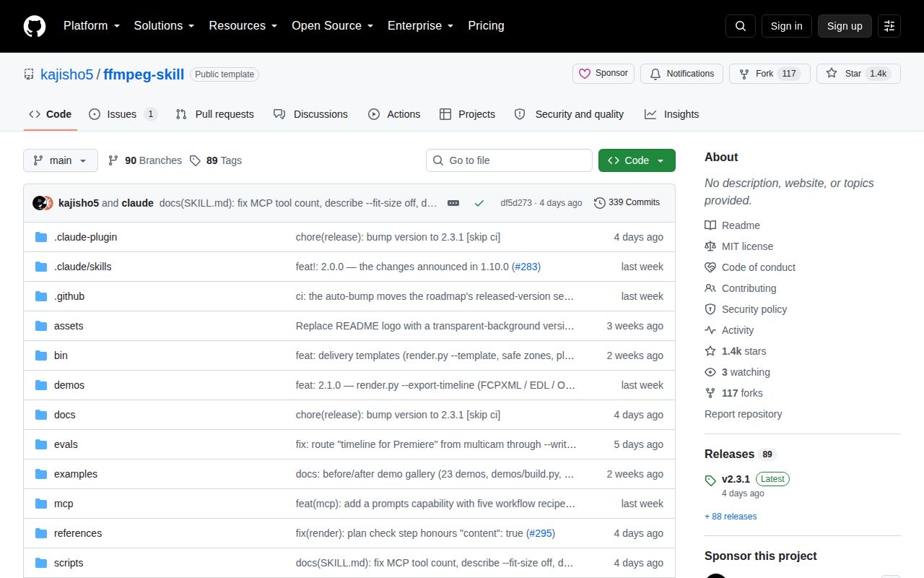Click the Sign in button
Screen dimensions: 924x578
pos(786,26)
